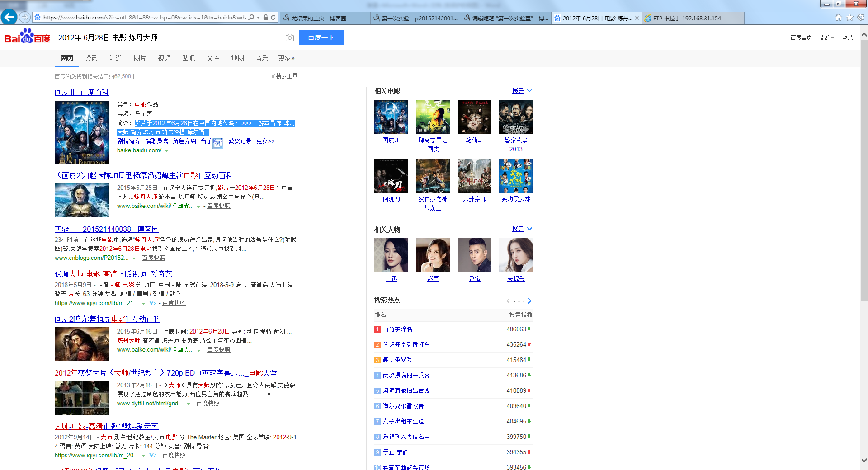868x470 pixels.
Task: Open the 更多» search categories
Action: point(286,58)
